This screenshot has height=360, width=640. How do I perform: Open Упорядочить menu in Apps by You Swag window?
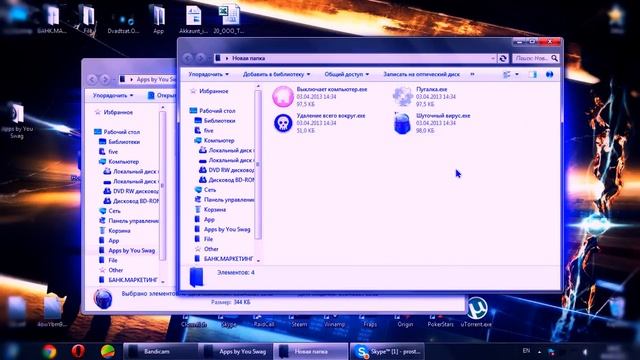click(x=113, y=96)
